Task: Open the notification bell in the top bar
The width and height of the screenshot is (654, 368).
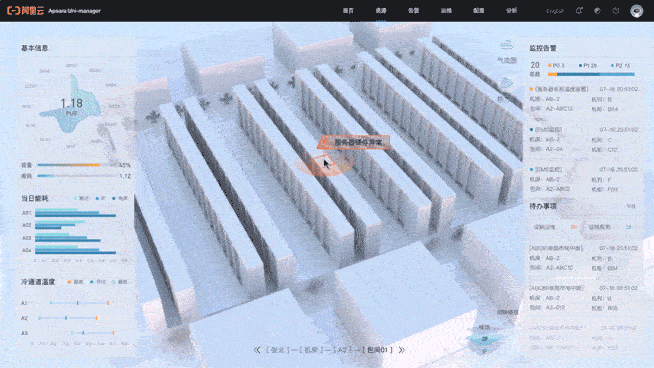Action: pyautogui.click(x=579, y=11)
